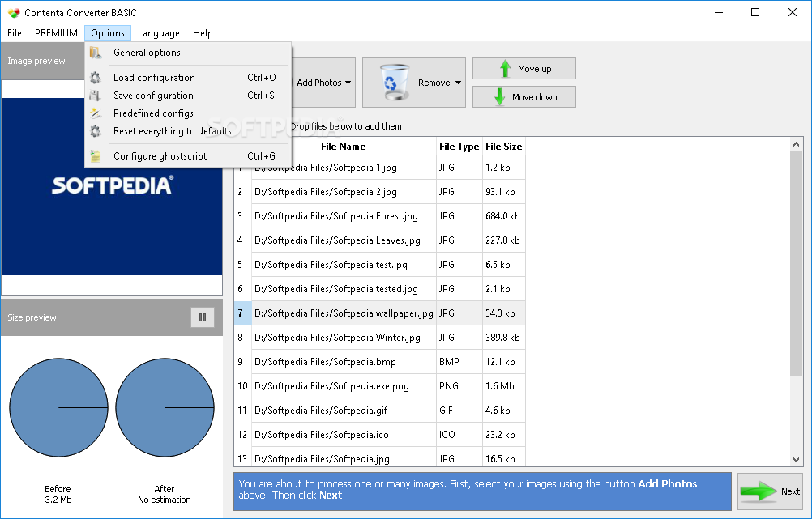Click the Reset everything to defaults gear icon
The image size is (812, 519).
[96, 131]
